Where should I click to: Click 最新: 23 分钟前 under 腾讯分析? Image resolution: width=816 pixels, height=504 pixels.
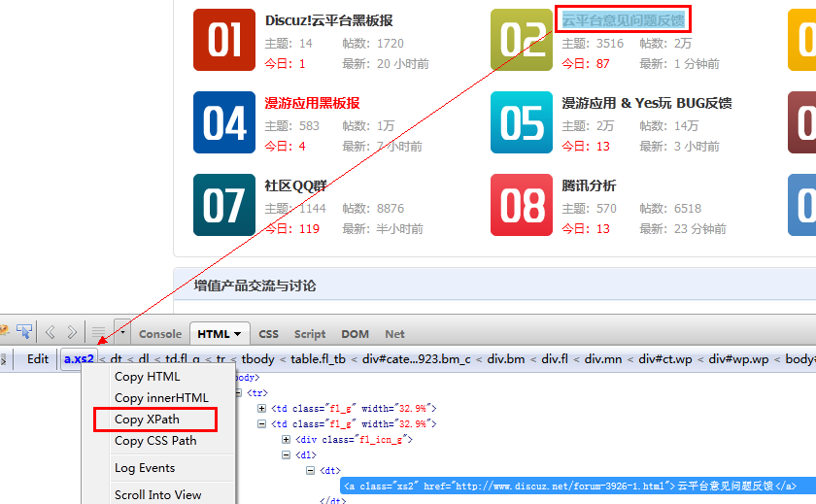683,229
